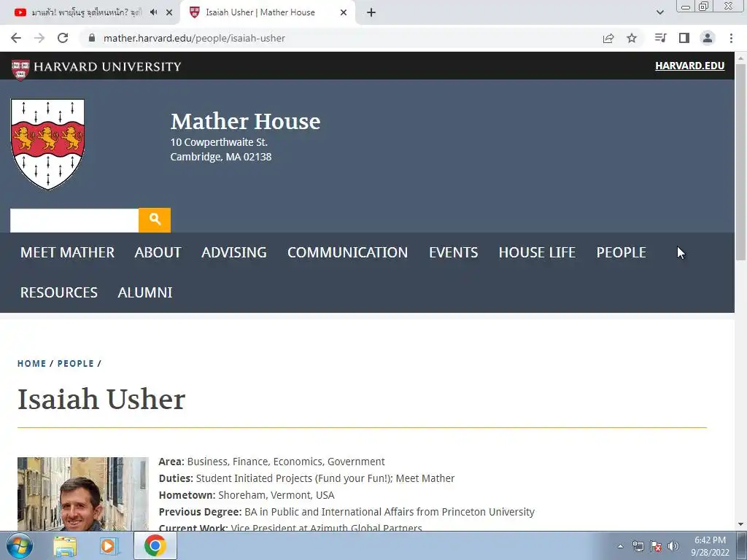Screen dimensions: 747x560
Task: Toggle the browser side panel
Action: pos(684,38)
